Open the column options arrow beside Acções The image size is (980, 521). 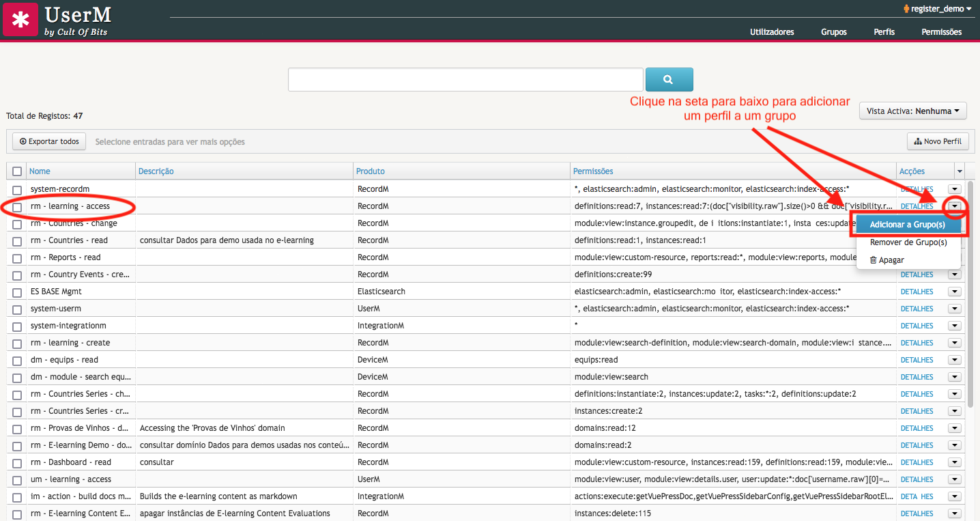[x=960, y=171]
